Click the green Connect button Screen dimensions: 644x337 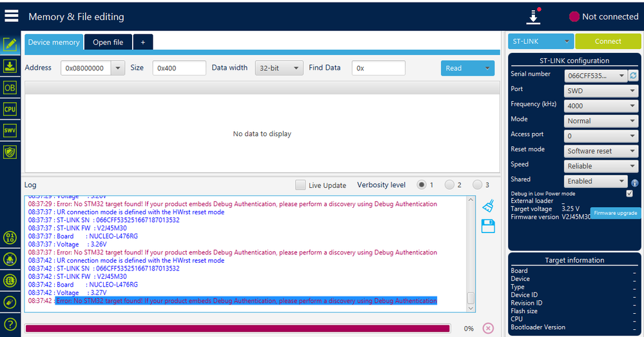pyautogui.click(x=608, y=41)
